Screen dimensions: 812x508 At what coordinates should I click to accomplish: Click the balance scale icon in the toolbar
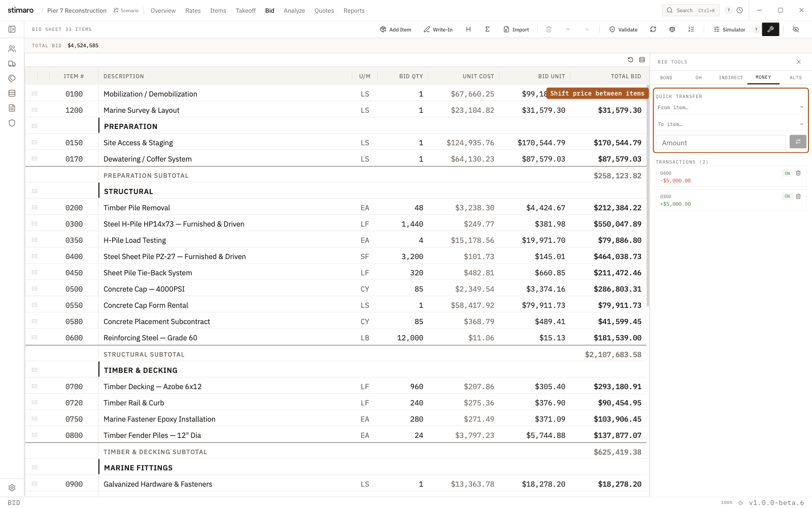click(x=672, y=29)
